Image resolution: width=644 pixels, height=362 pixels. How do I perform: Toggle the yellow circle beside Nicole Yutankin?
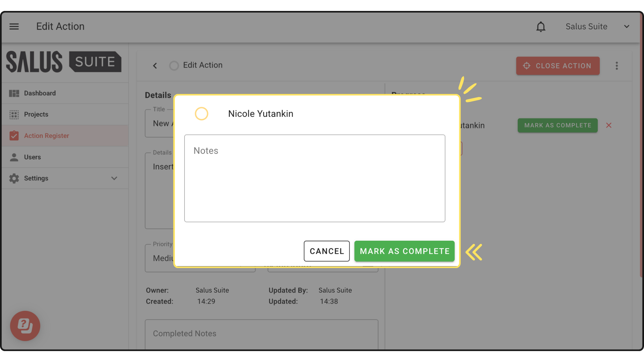click(202, 114)
